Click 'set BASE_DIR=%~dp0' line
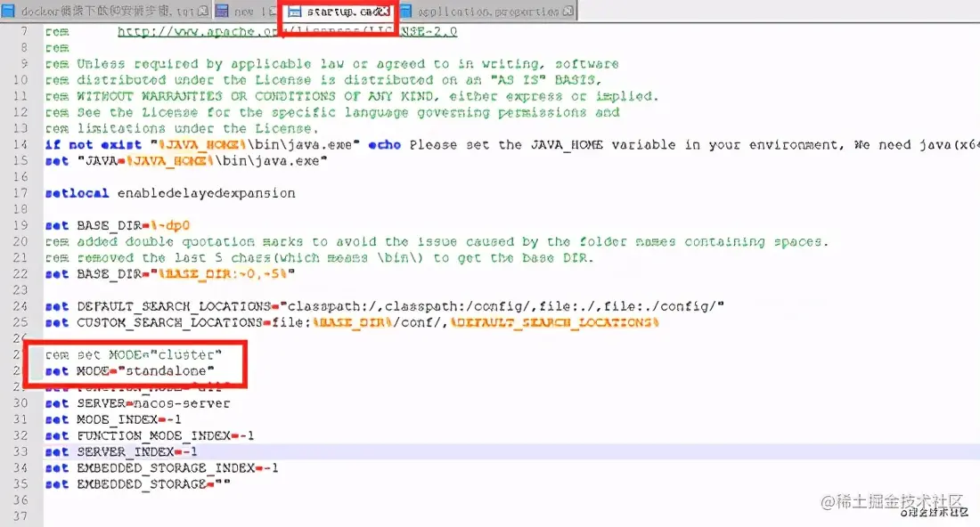Screen dimensions: 980x527 click(118, 225)
